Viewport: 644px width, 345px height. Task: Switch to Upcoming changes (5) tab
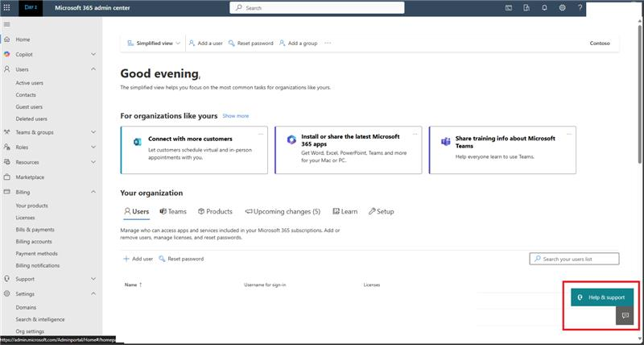pyautogui.click(x=283, y=211)
